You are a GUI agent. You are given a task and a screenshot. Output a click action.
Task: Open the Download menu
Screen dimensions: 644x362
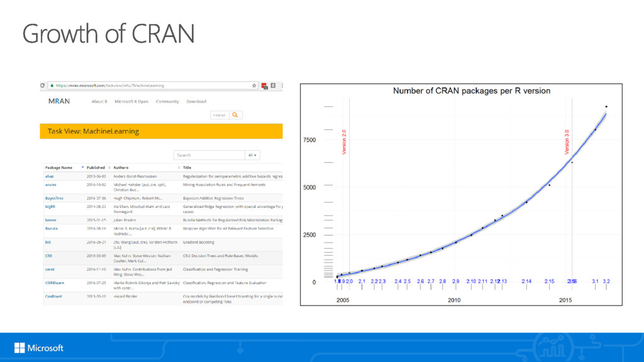tap(196, 101)
